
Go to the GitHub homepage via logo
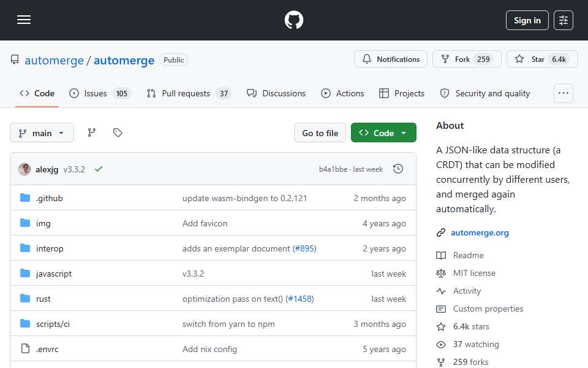click(293, 20)
